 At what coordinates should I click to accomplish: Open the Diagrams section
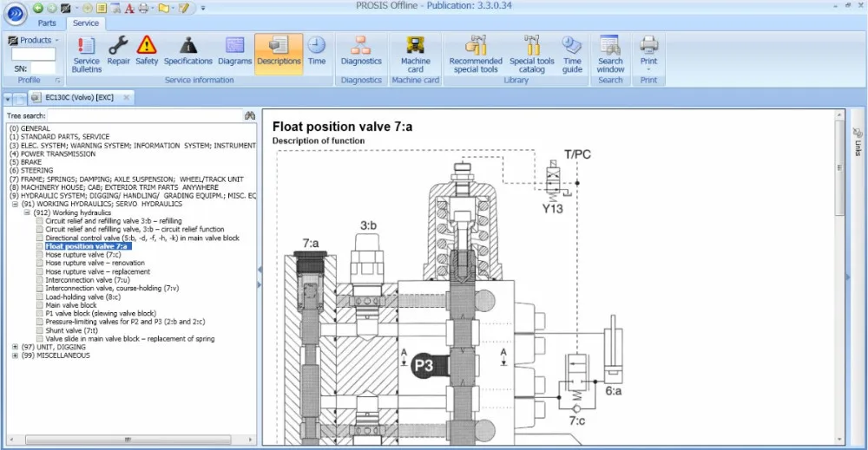pos(234,51)
